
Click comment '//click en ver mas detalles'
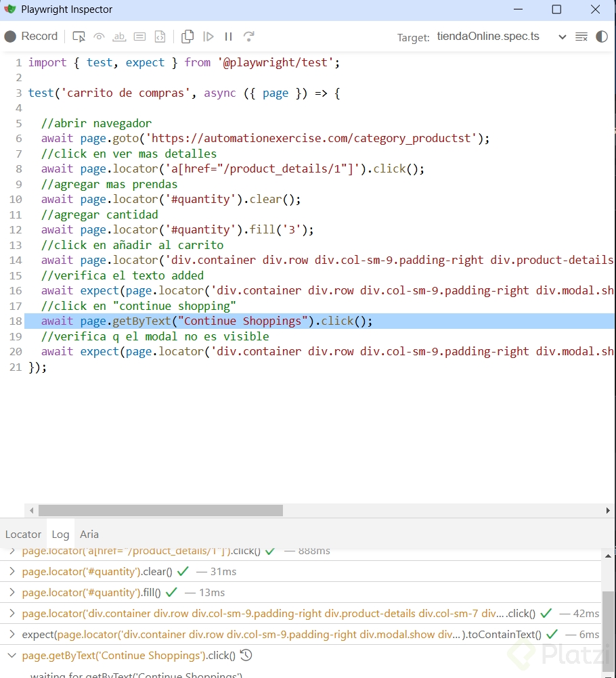[129, 154]
